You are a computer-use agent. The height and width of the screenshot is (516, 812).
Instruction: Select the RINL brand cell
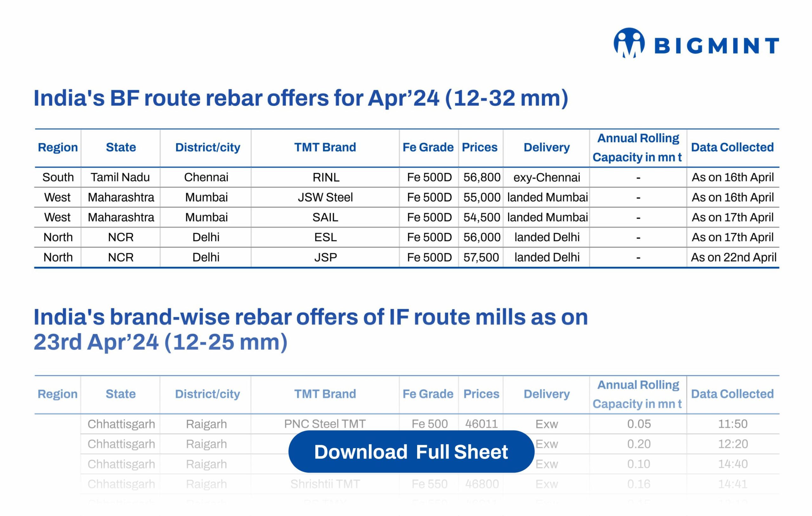(x=325, y=177)
